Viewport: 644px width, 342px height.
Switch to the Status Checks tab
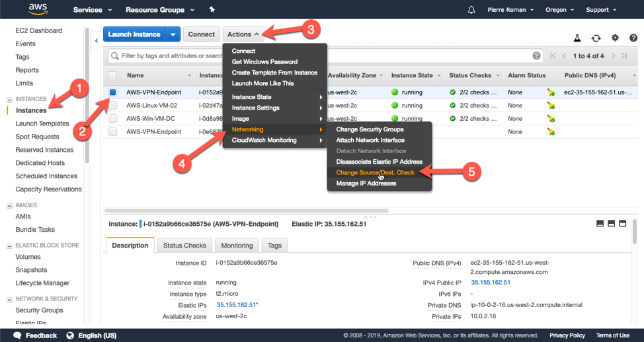click(x=184, y=245)
